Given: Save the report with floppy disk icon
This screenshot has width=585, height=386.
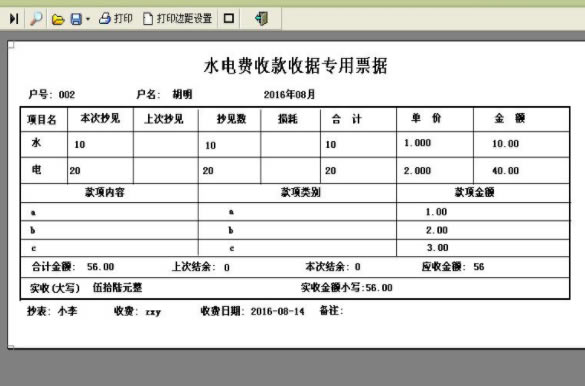Looking at the screenshot, I should click(76, 19).
